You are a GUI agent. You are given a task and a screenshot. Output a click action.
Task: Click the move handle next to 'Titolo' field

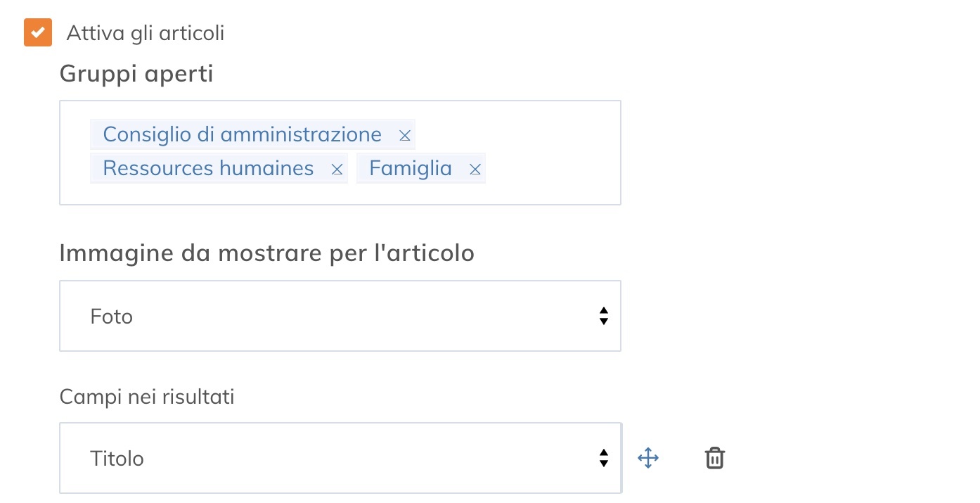click(647, 457)
